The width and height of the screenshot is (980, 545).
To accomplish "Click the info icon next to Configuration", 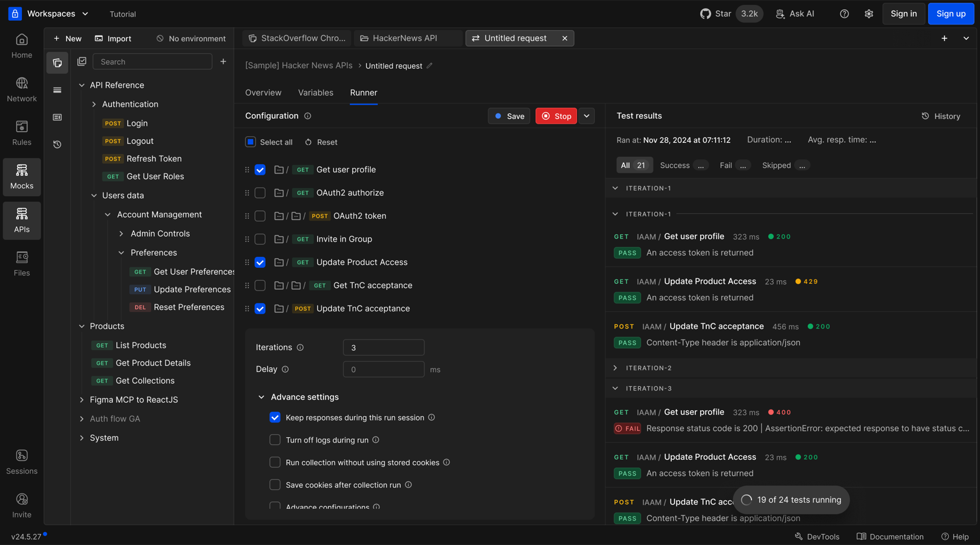I will pos(307,116).
